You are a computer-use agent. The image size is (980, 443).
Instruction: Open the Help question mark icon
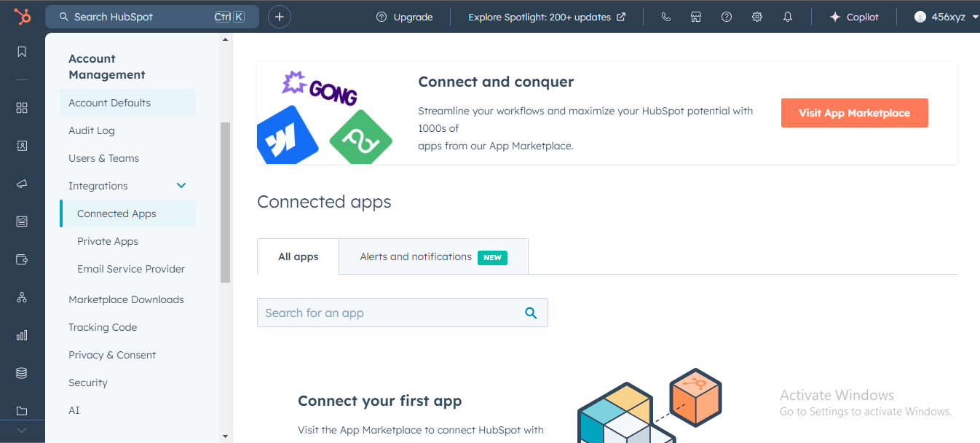pyautogui.click(x=727, y=17)
